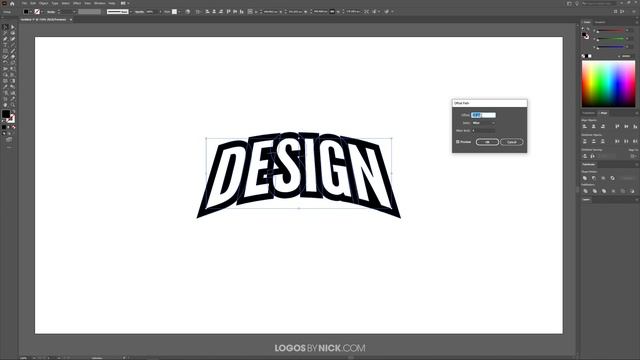The width and height of the screenshot is (640, 360).
Task: Adjust the red slider in Color panel
Action: (611, 31)
